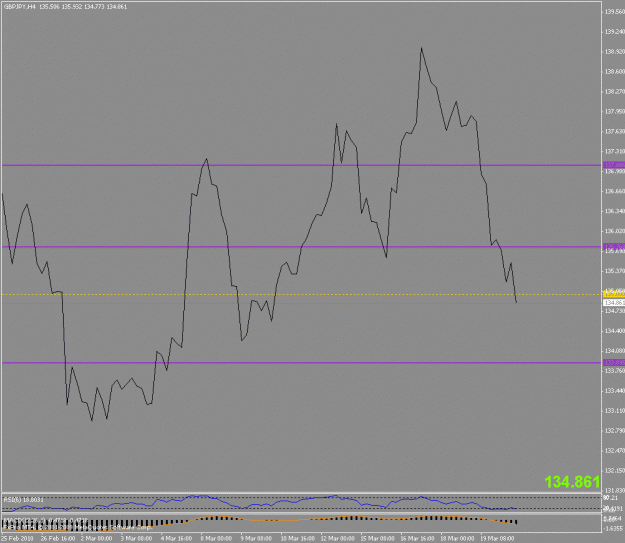
Task: Click the 3 Mar 08:00 date label
Action: pos(136,538)
